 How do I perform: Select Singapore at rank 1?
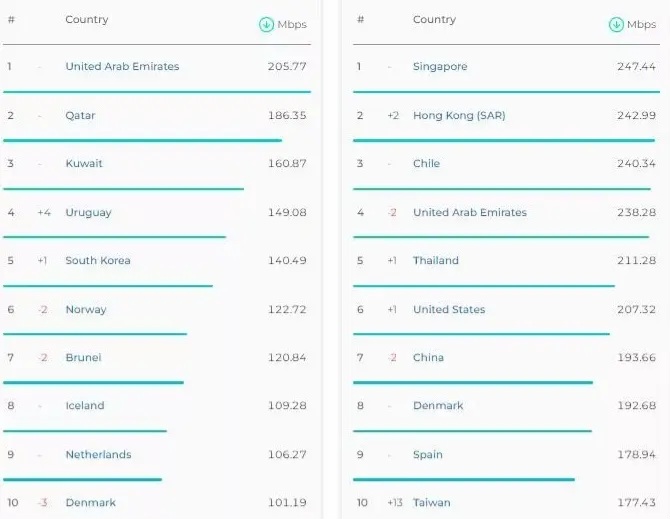tap(440, 67)
